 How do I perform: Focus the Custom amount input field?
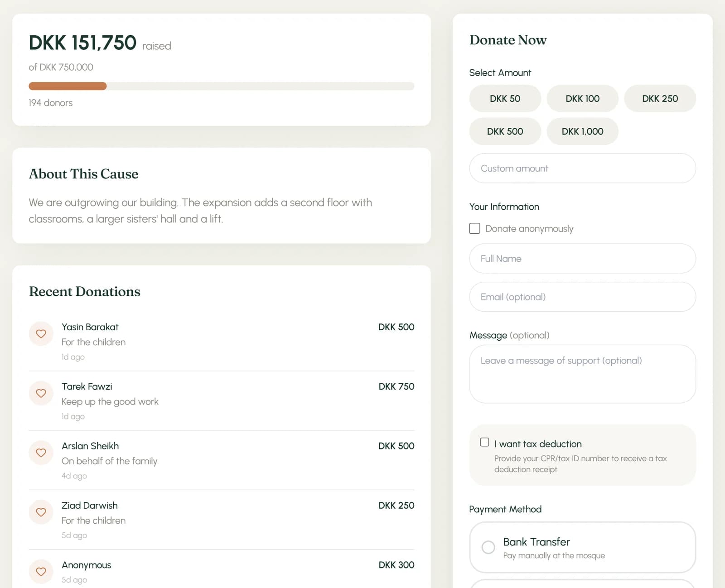pyautogui.click(x=583, y=169)
